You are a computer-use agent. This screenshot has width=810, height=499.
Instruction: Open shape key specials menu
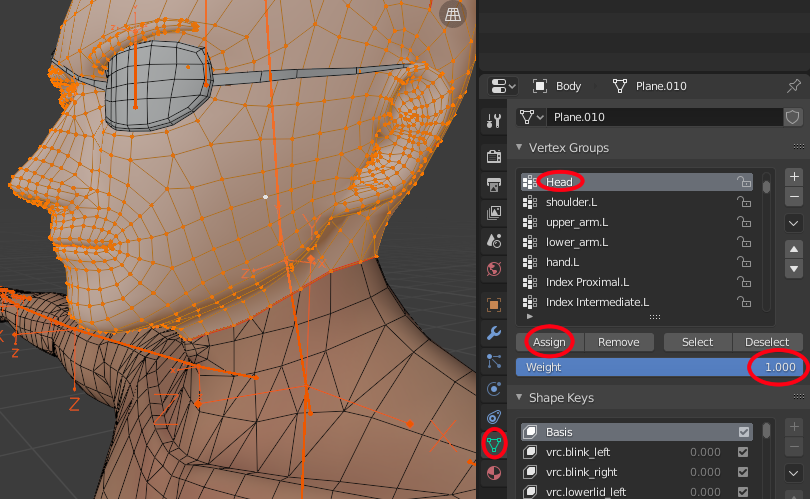pyautogui.click(x=794, y=473)
